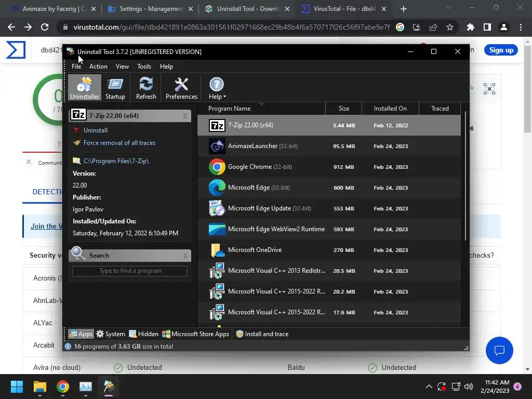This screenshot has height=399, width=532.
Task: Open Google Chrome from the taskbar
Action: coord(63,387)
